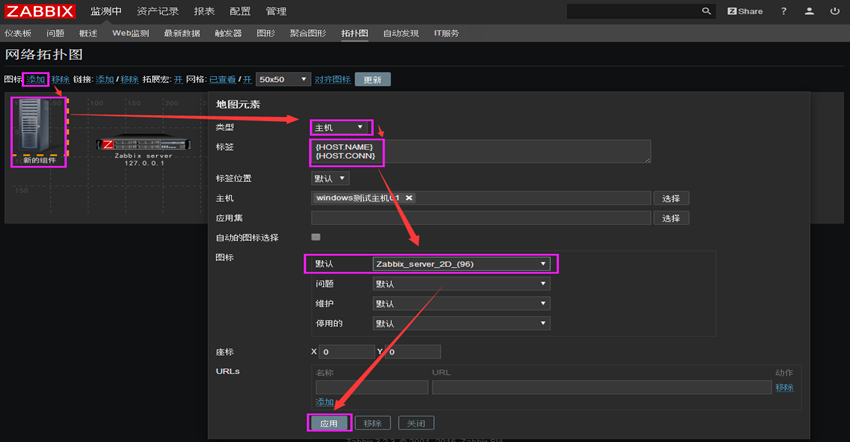850x442 pixels.
Task: Click 网格 开 link
Action: [x=247, y=79]
